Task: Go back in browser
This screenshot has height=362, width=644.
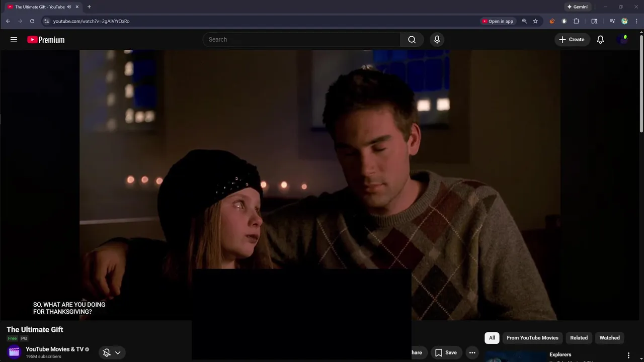Action: [8, 21]
